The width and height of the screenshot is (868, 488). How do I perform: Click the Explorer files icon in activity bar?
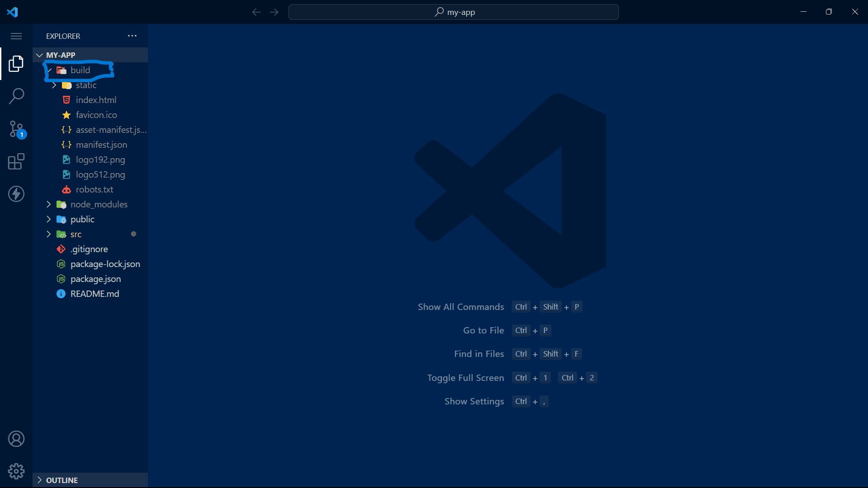point(16,64)
